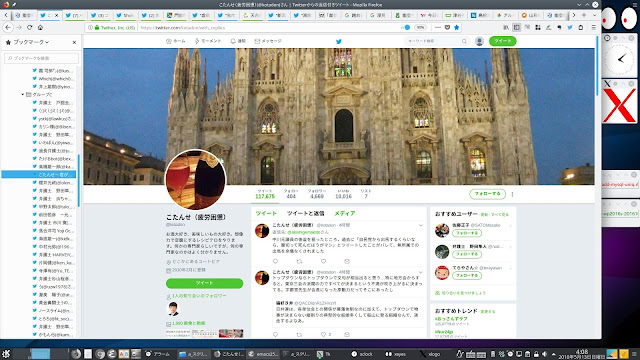The height and width of the screenshot is (360, 640).
Task: Click the bookmark search field in sidebar
Action: pyautogui.click(x=41, y=58)
